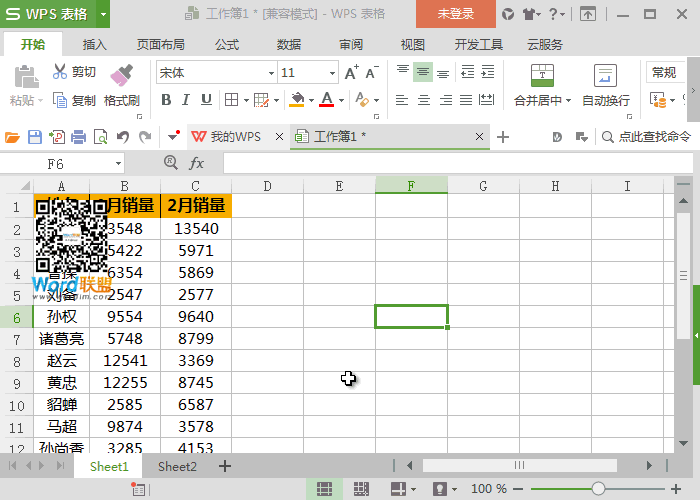This screenshot has width=700, height=500.
Task: Open the font name dropdown
Action: (271, 73)
